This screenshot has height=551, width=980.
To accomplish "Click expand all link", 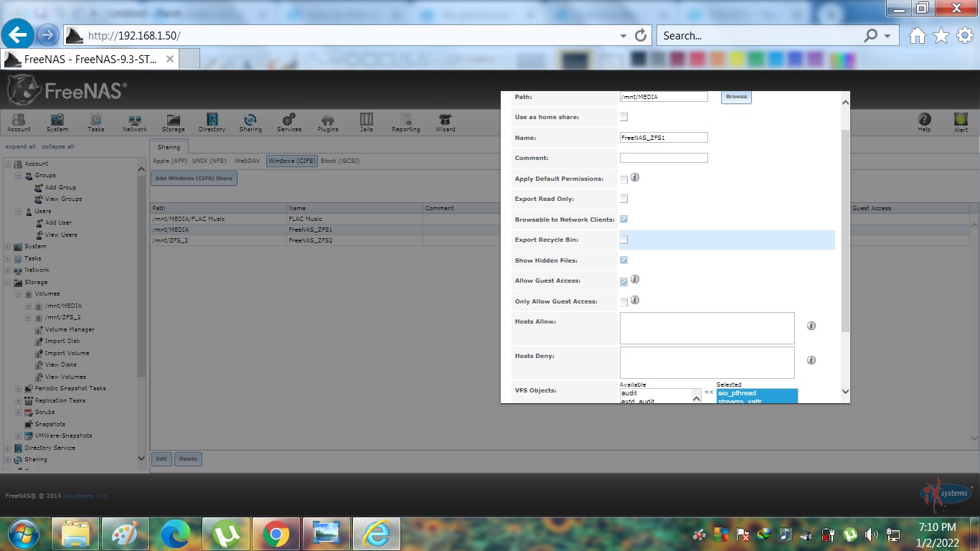I will coord(21,146).
